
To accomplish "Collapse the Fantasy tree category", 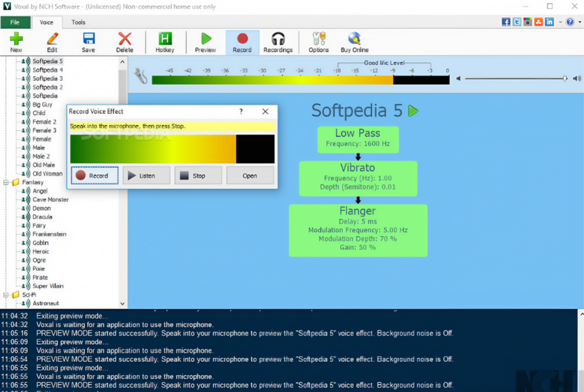I will [6, 182].
